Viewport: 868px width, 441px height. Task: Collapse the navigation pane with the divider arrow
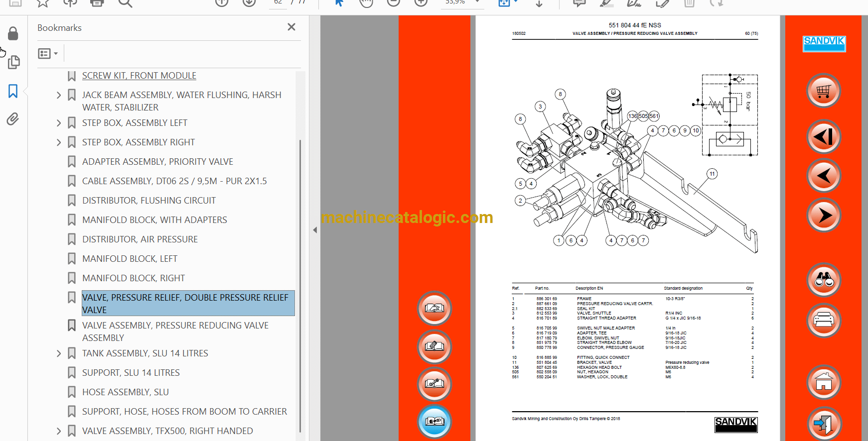coord(315,230)
